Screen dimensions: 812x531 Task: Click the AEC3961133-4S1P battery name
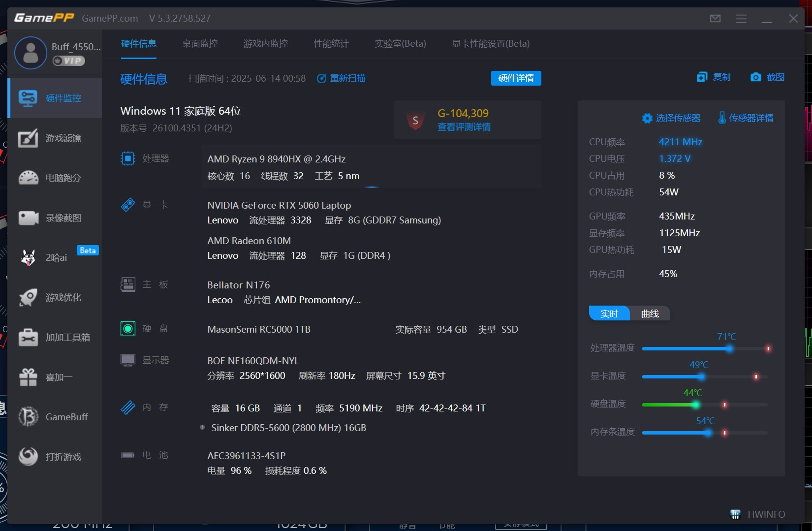tap(246, 456)
